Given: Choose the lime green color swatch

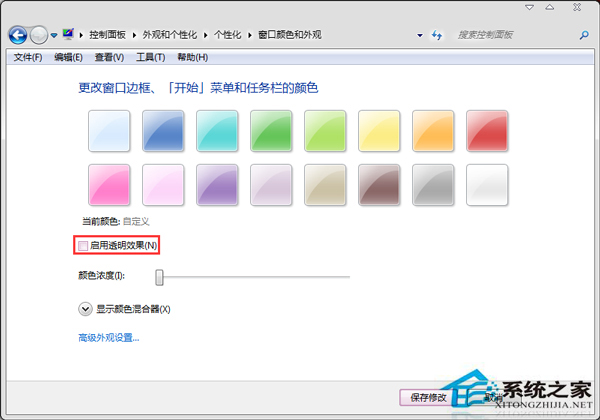Looking at the screenshot, I should [325, 131].
